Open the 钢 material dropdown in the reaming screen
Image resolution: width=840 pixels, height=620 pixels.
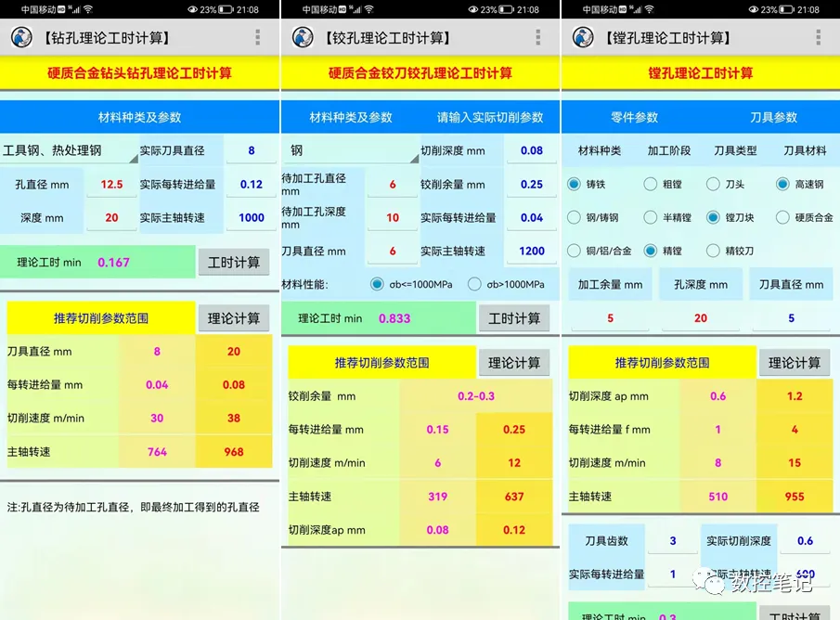[x=350, y=150]
